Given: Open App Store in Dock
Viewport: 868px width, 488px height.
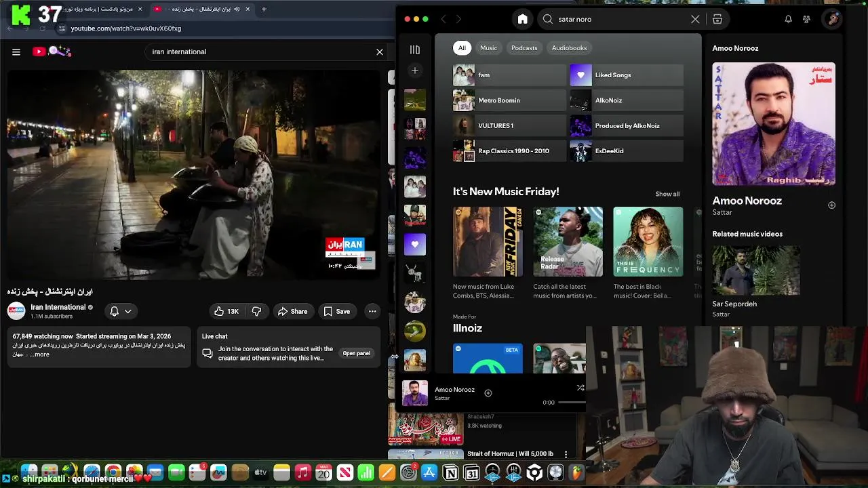Looking at the screenshot, I should 429,472.
